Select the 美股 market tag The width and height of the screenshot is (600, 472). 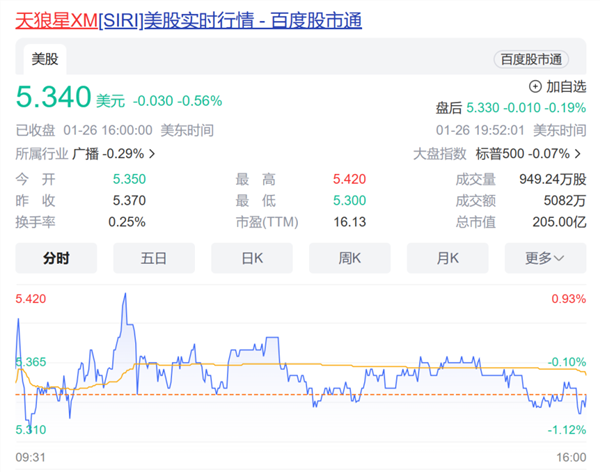pos(45,59)
